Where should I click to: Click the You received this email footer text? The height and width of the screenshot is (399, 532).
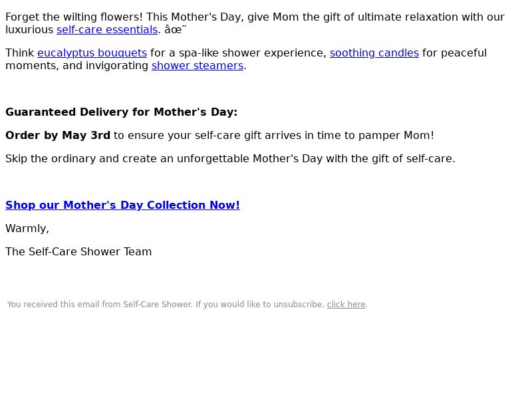tap(166, 305)
